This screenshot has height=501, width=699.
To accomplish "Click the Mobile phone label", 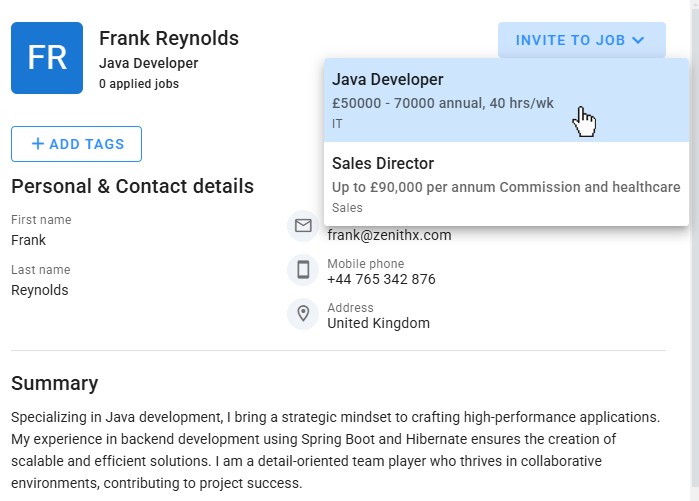I will 366,264.
